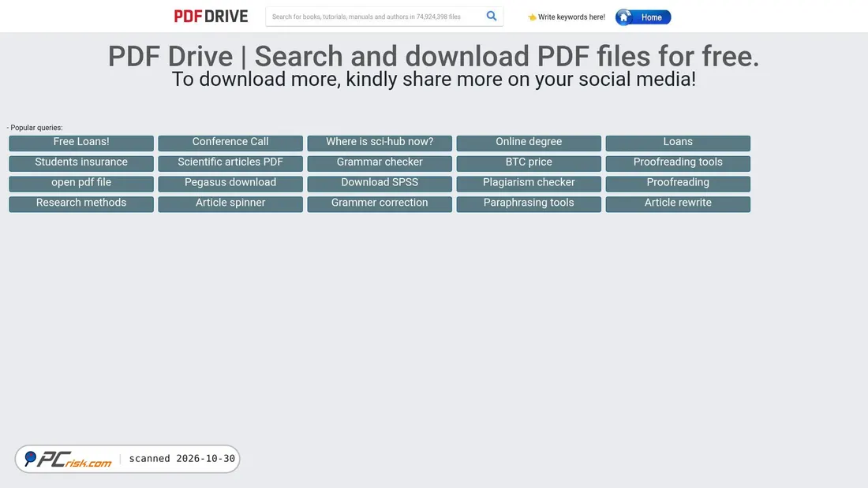Select the Proofreading tools query

point(678,163)
